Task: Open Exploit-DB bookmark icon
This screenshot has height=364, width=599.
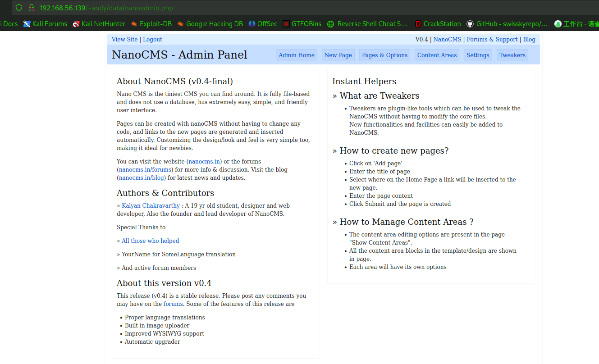Action: click(x=134, y=24)
